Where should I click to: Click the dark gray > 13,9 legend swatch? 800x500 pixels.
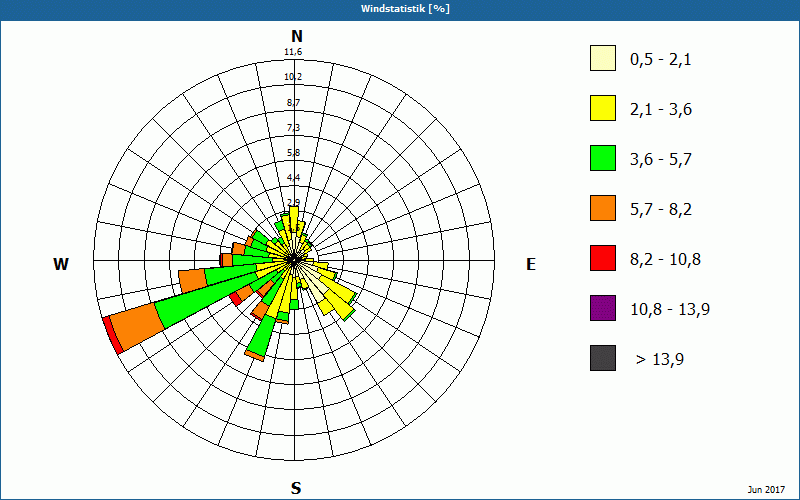click(x=603, y=358)
